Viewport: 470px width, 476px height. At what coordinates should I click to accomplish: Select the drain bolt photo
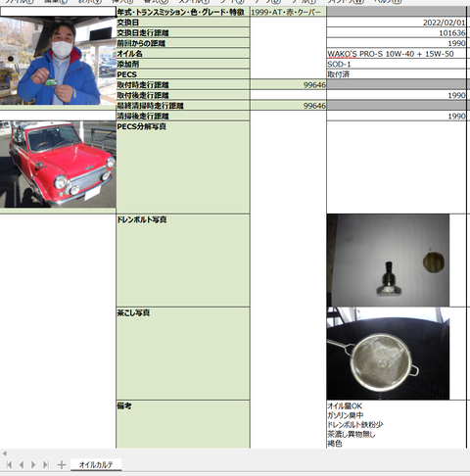(x=388, y=261)
